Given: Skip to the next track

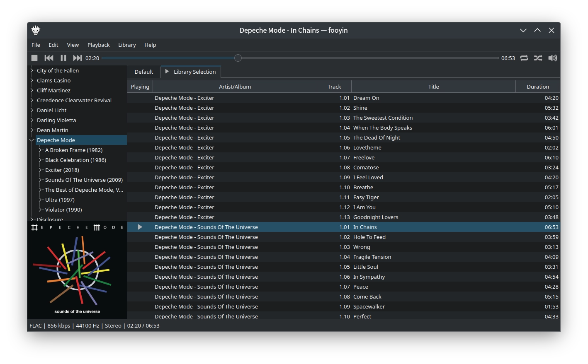Looking at the screenshot, I should (x=77, y=58).
